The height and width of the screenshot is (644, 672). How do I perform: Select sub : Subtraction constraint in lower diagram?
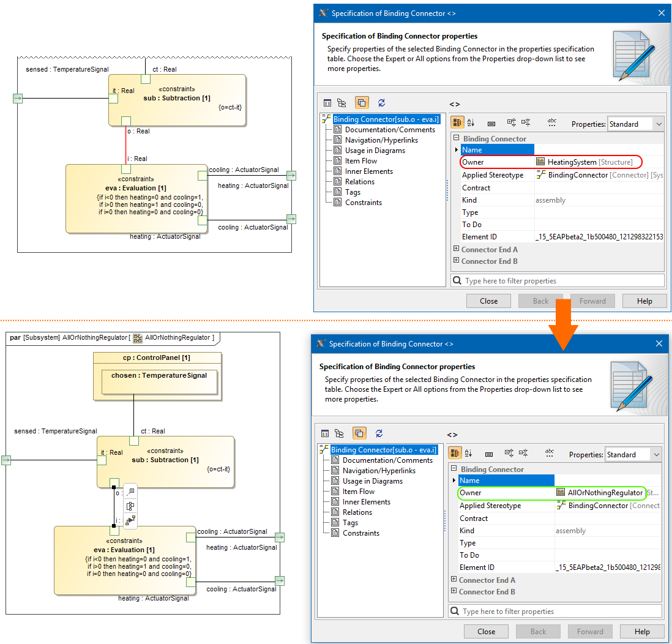pos(165,462)
